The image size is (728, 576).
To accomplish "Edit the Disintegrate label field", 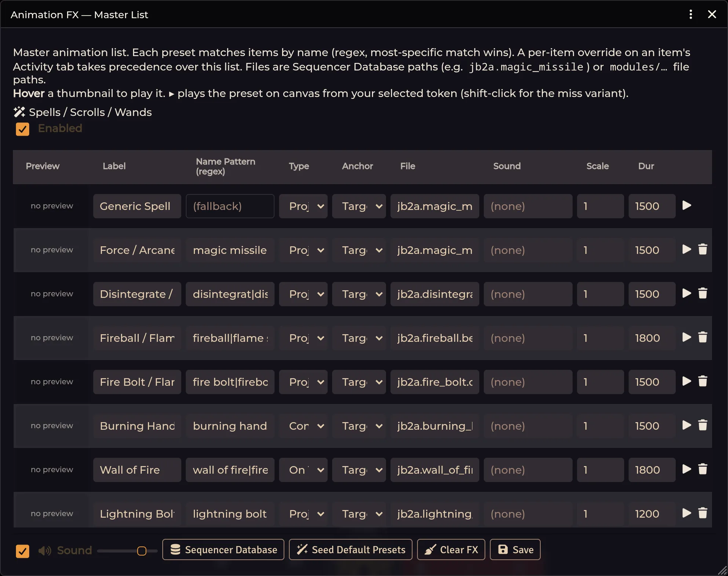I will click(x=137, y=294).
